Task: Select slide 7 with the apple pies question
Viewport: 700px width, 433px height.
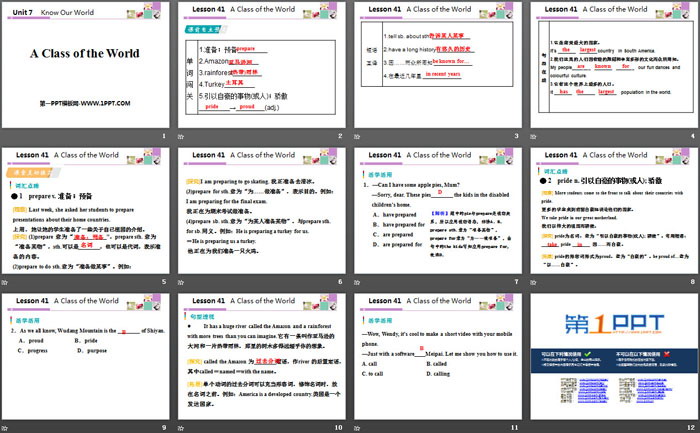Action: [436, 212]
